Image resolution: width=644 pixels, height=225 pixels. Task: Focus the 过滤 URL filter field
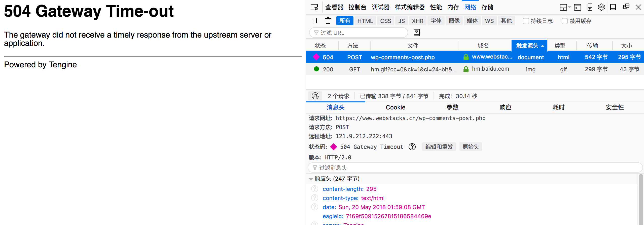click(x=359, y=33)
